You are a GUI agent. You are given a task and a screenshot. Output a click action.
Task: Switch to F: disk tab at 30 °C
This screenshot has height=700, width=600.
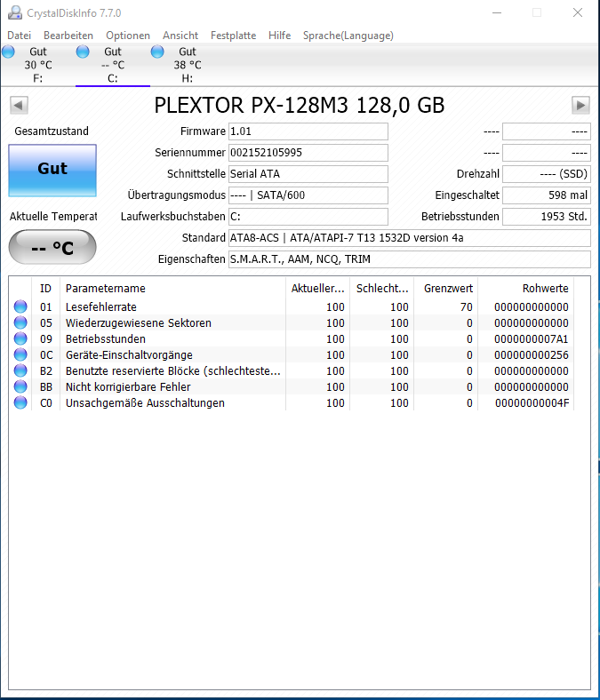[38, 65]
